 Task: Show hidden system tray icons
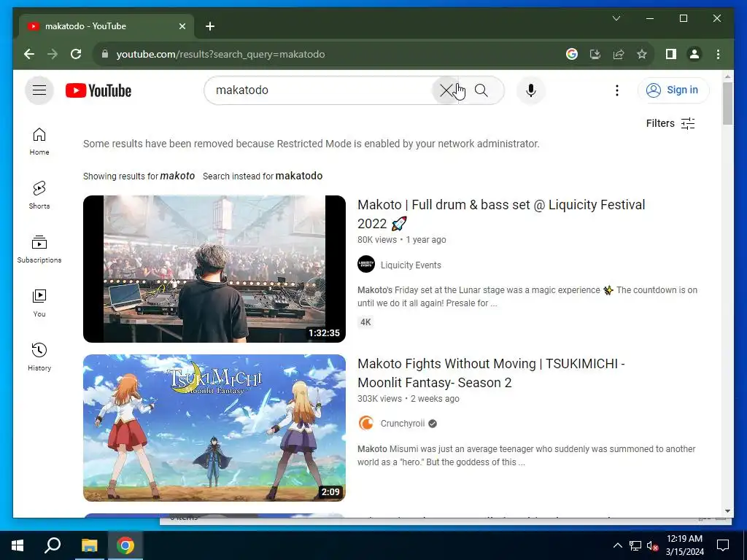pos(617,545)
